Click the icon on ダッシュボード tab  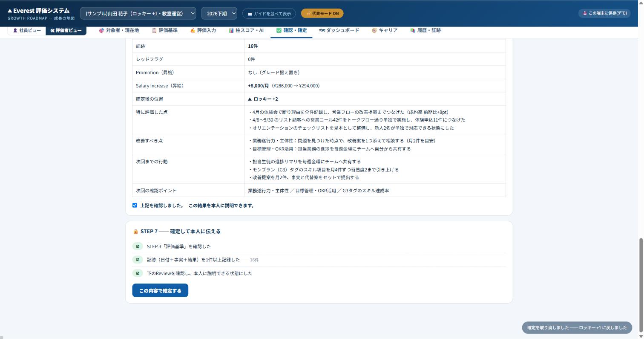[x=322, y=30]
